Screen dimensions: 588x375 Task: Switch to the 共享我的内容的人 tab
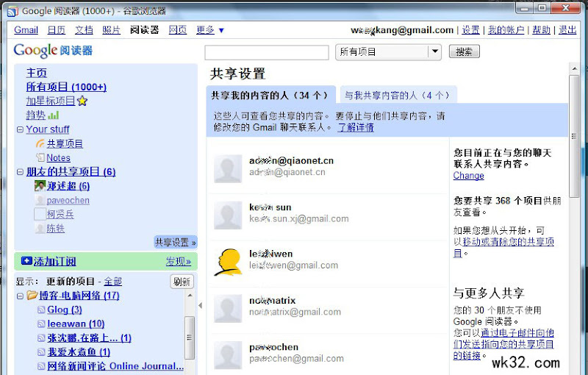pos(270,96)
